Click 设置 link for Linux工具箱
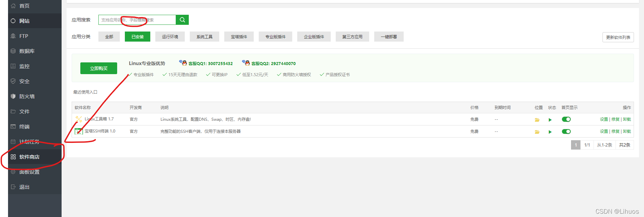The width and height of the screenshot is (644, 217). pos(604,119)
